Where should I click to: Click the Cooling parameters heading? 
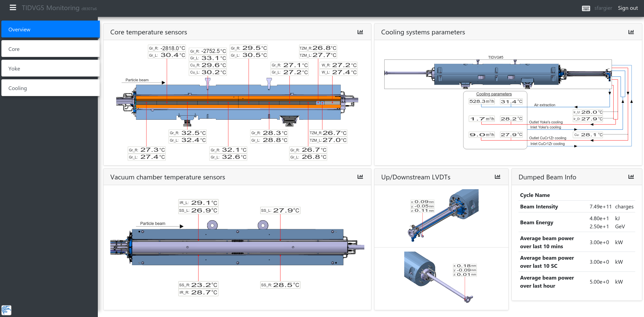tap(494, 94)
